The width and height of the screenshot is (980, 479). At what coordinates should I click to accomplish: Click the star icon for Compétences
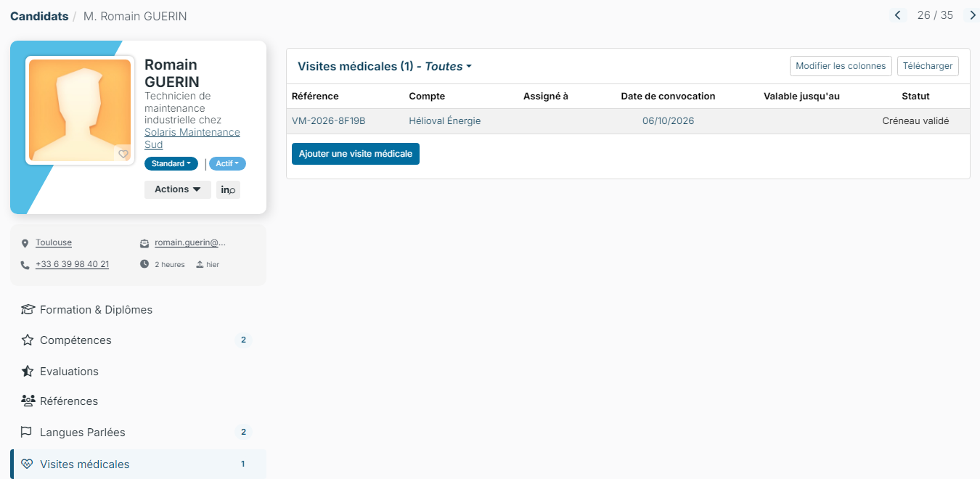coord(28,340)
